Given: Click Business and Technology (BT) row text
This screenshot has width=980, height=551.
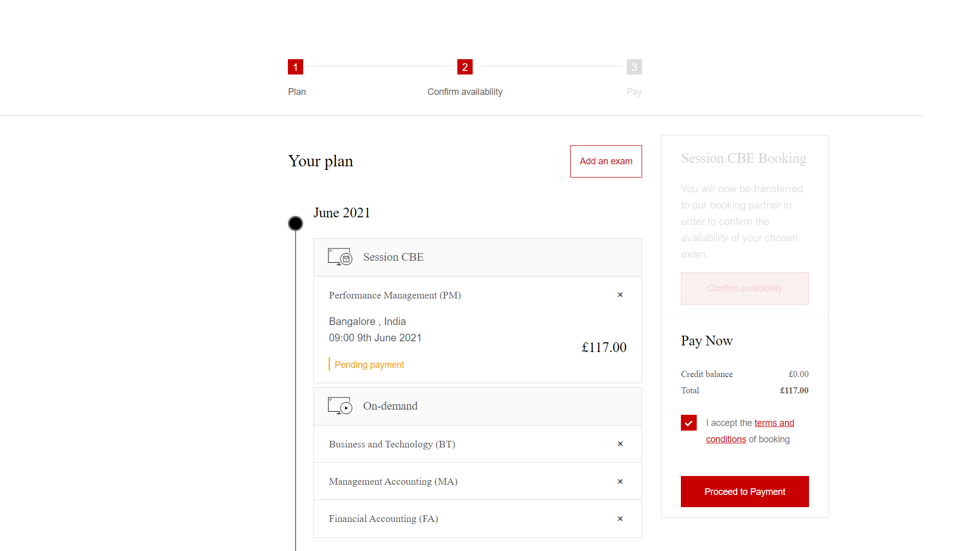Looking at the screenshot, I should [x=392, y=444].
